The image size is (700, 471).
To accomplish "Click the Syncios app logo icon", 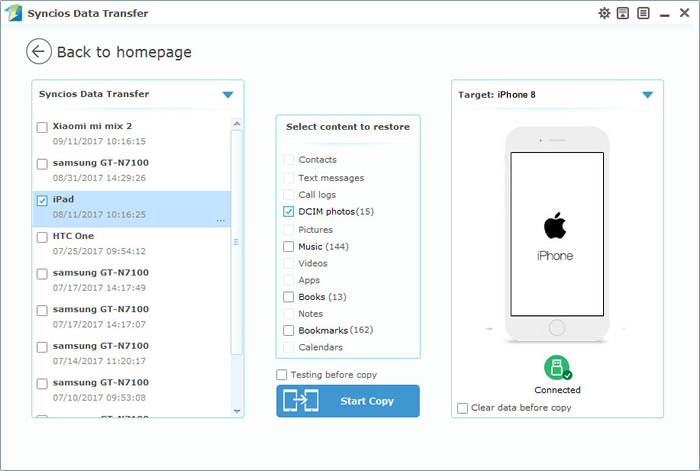I will pos(13,13).
